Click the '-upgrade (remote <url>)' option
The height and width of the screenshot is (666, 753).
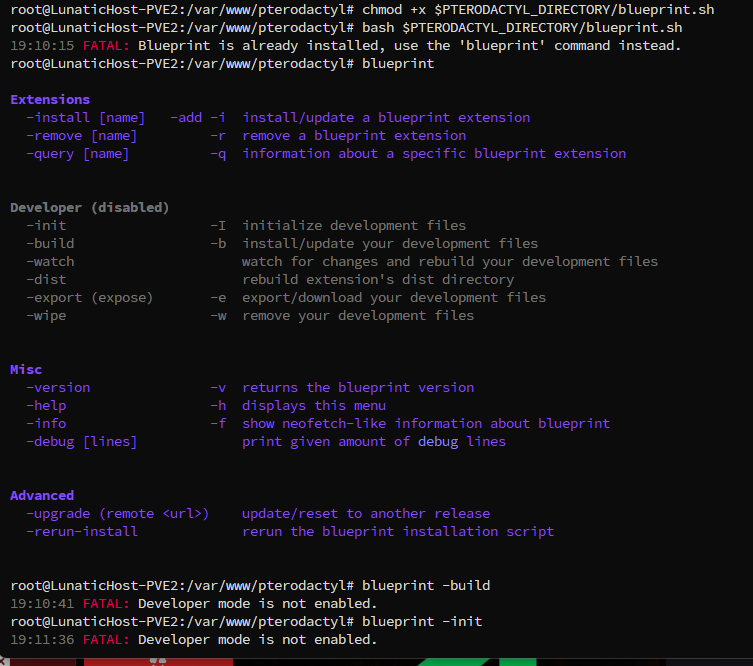(x=118, y=514)
